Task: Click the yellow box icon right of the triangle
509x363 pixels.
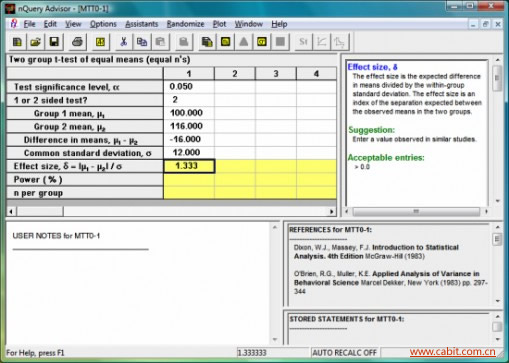Action: (x=262, y=42)
